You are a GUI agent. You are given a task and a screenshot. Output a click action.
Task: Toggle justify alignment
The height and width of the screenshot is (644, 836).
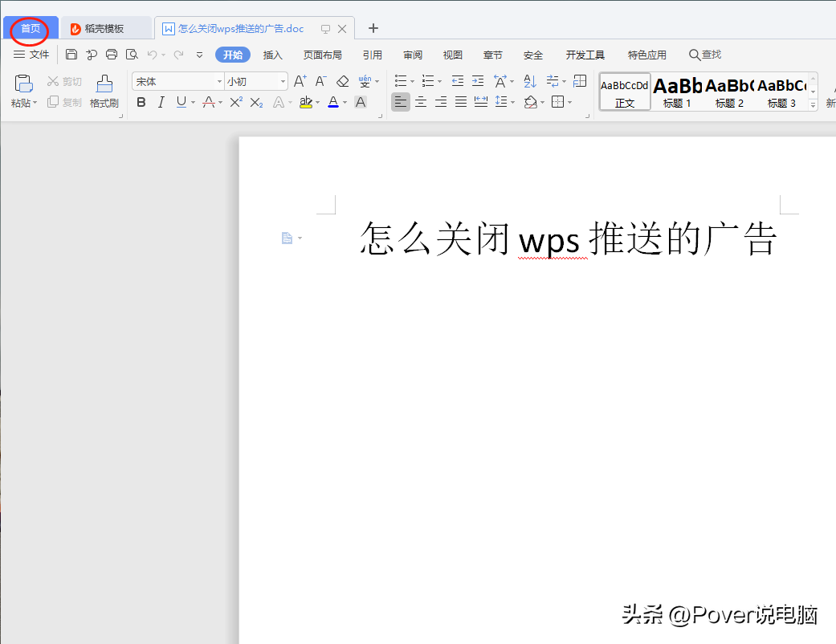coord(461,102)
